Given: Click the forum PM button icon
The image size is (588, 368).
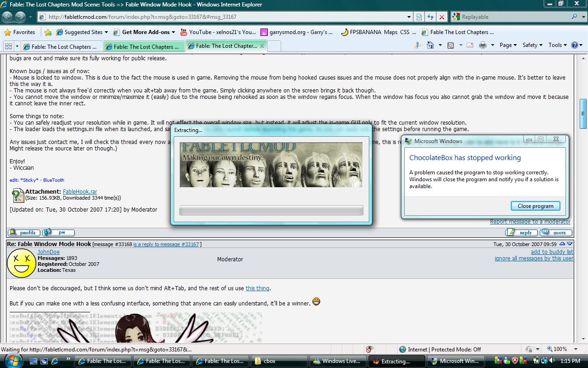Looking at the screenshot, I should [x=58, y=233].
